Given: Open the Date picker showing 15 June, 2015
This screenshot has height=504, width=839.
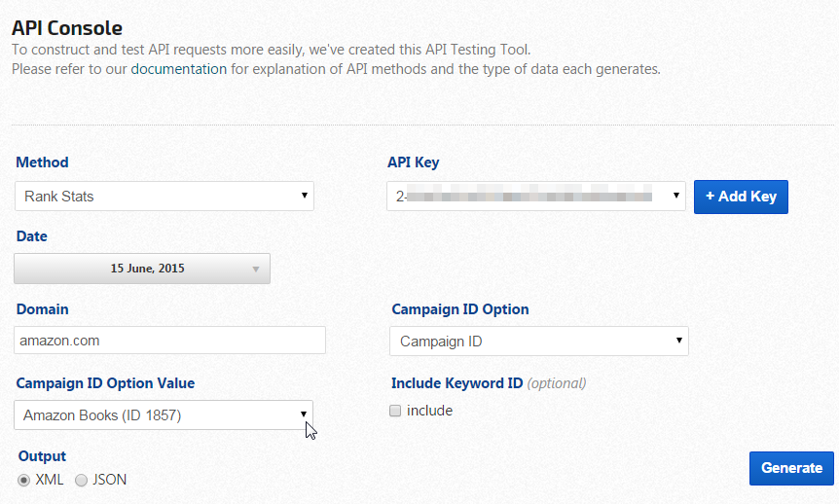Looking at the screenshot, I should pyautogui.click(x=142, y=269).
